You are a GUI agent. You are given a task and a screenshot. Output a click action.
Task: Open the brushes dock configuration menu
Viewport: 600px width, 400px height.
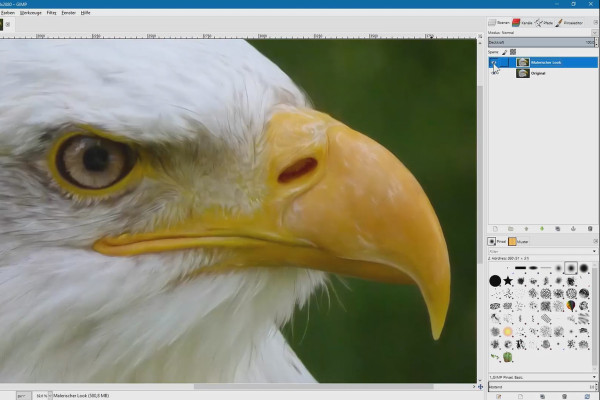[x=595, y=241]
